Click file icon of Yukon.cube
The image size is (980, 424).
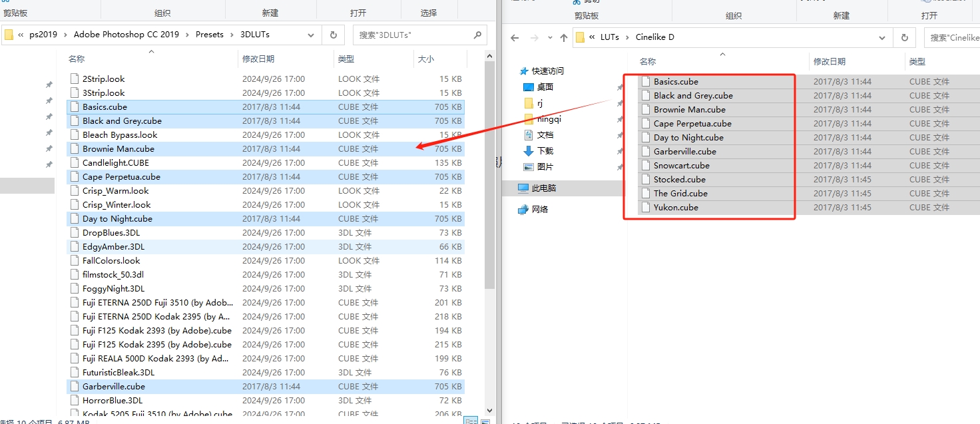(x=645, y=207)
